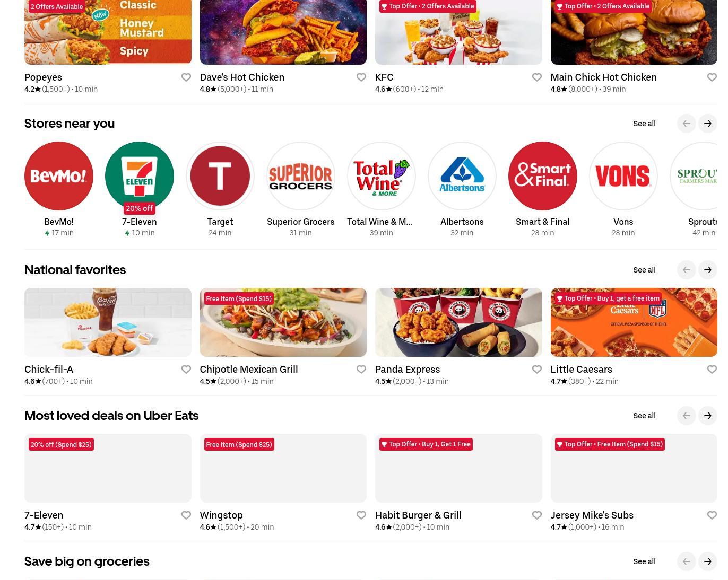Favorite Popeyes with the heart icon
The width and height of the screenshot is (728, 580).
tap(186, 77)
